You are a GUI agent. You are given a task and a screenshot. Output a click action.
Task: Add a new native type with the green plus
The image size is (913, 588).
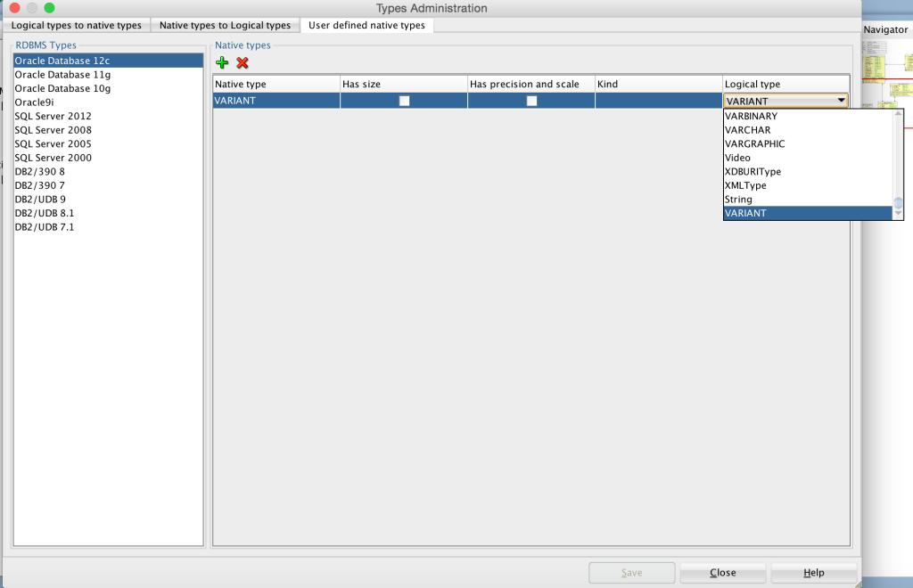(x=222, y=63)
